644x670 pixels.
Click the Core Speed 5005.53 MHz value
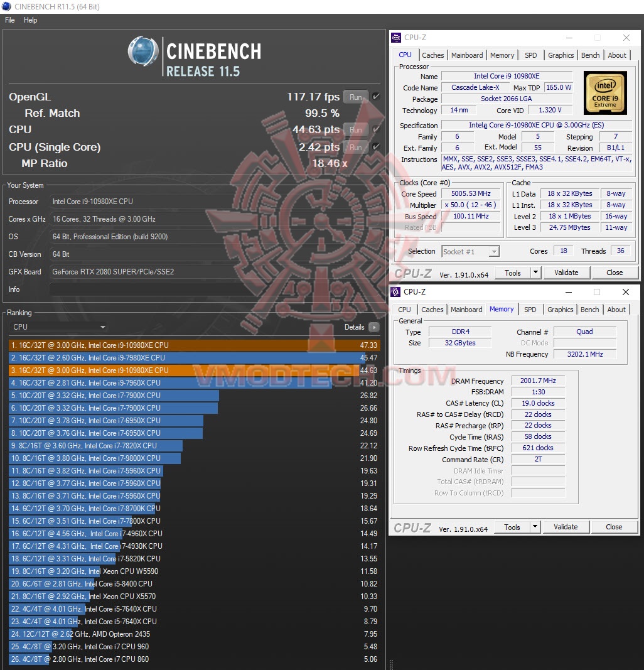tap(471, 193)
